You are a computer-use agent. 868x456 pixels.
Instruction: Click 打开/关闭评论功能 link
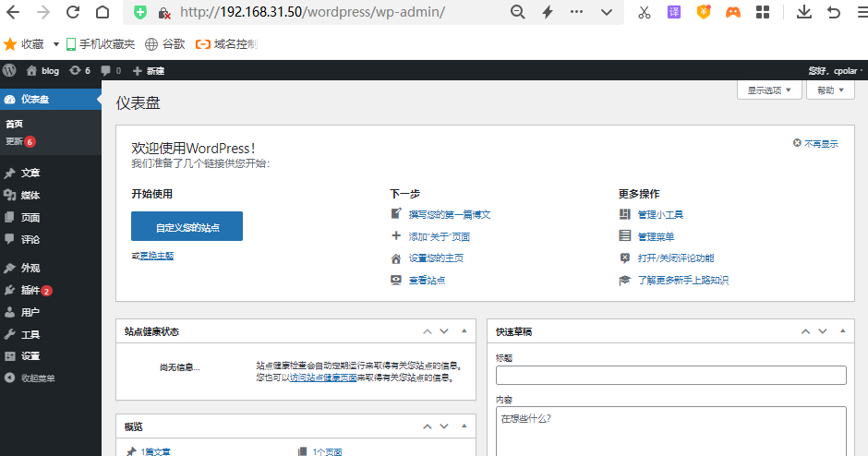tap(676, 258)
